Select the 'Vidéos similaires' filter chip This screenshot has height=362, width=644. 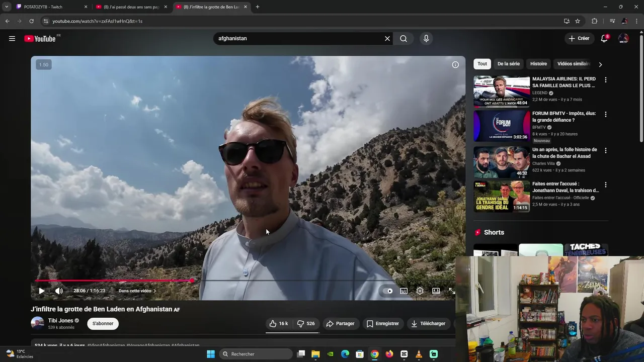[573, 64]
